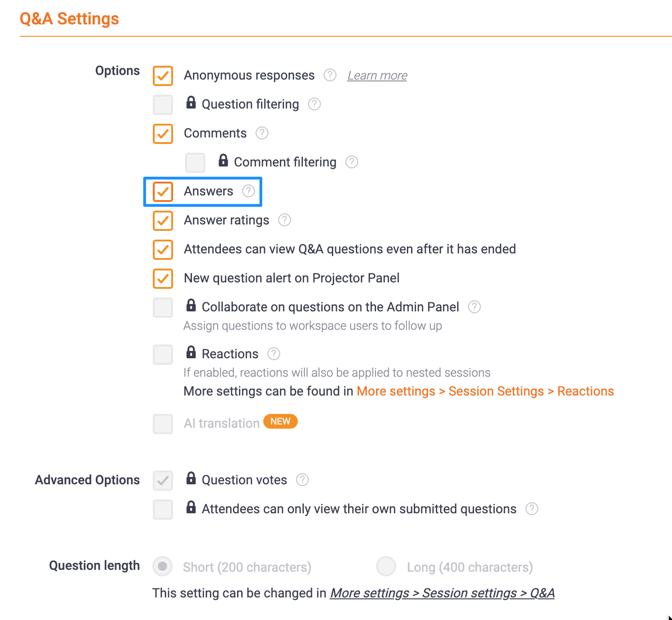Toggle the Answers checkbox off
This screenshot has height=620, width=672.
(163, 192)
